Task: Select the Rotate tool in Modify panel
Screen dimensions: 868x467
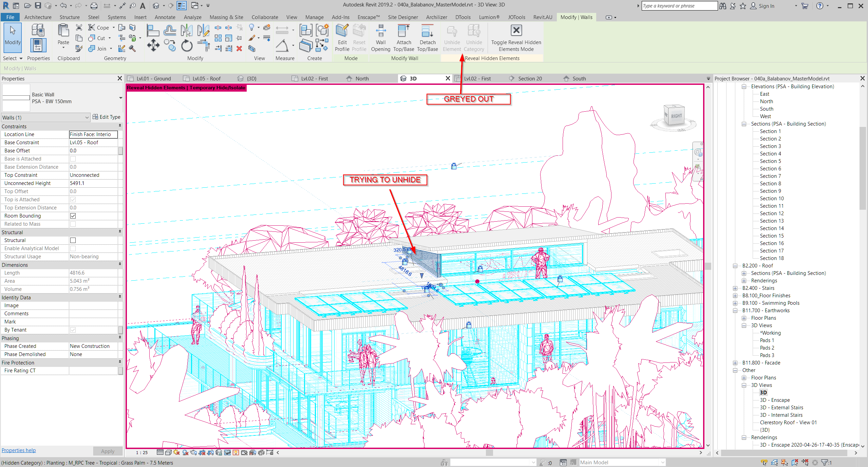Action: (187, 46)
